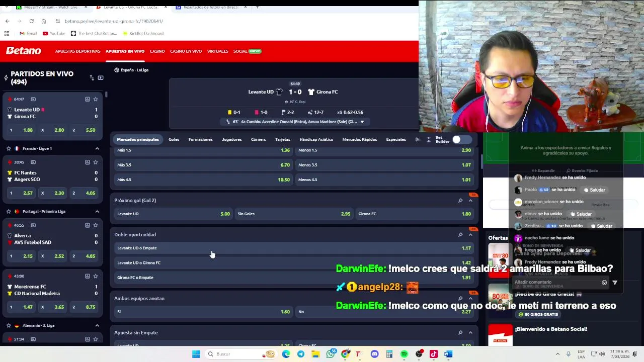644x362 pixels.
Task: Bet on Menos 1.5 at 2.90
Action: click(384, 150)
